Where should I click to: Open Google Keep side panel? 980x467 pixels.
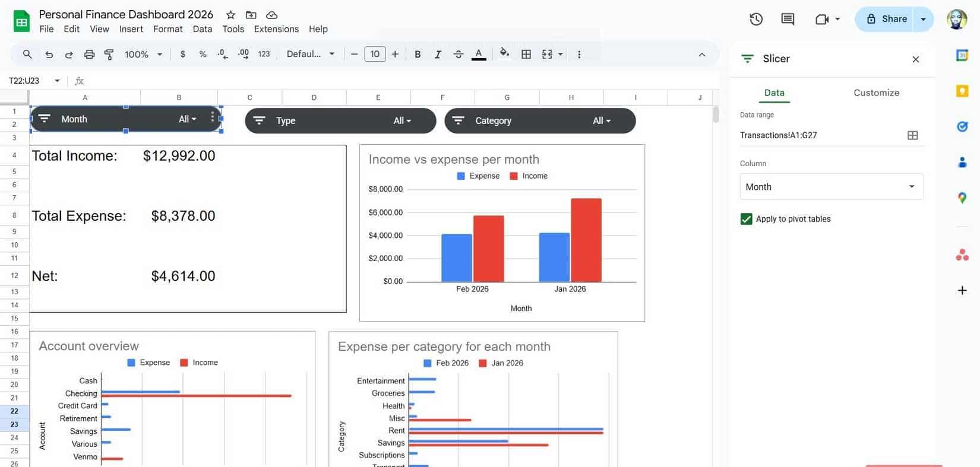point(962,91)
